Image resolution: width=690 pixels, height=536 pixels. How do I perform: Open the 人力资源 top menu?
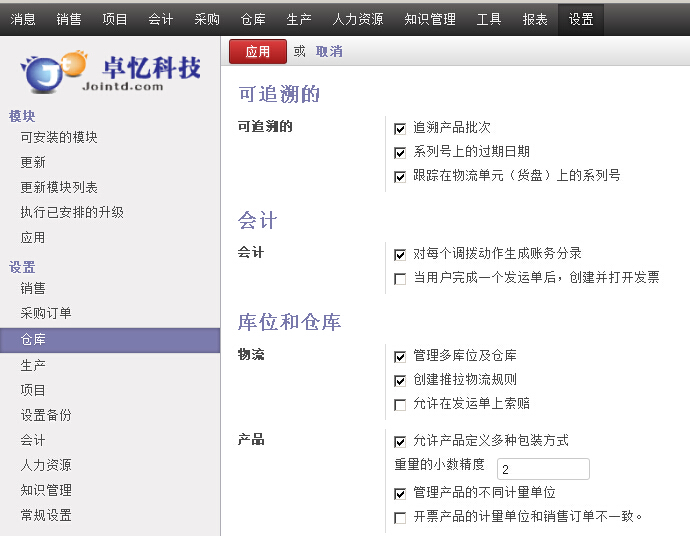(x=358, y=19)
